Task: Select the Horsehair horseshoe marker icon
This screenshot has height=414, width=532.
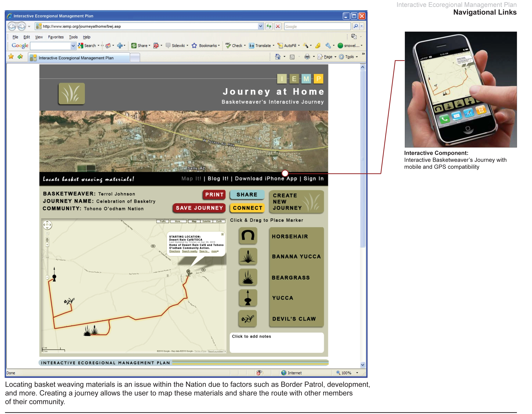Action: tap(248, 236)
